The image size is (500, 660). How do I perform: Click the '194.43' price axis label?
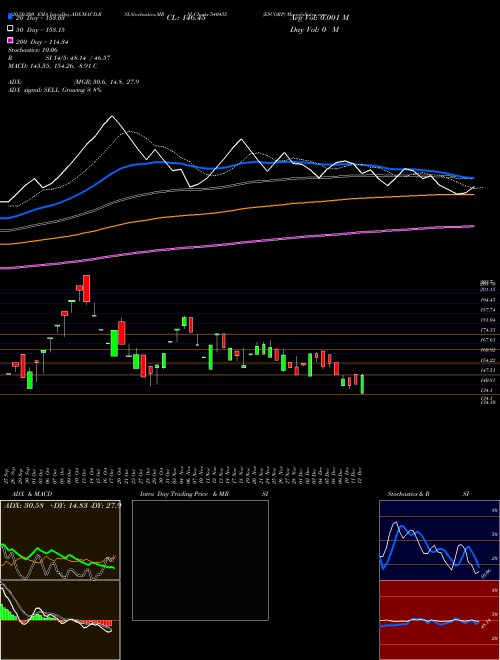click(489, 300)
